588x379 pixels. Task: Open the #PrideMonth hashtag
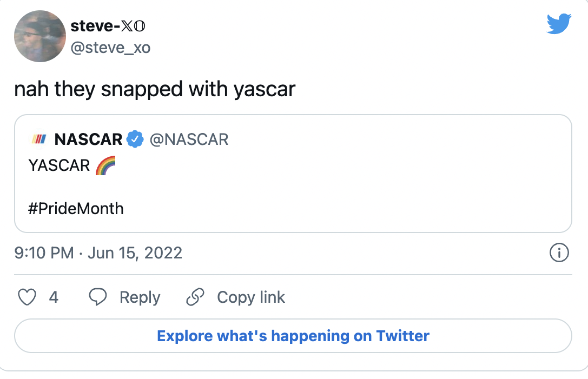(76, 208)
